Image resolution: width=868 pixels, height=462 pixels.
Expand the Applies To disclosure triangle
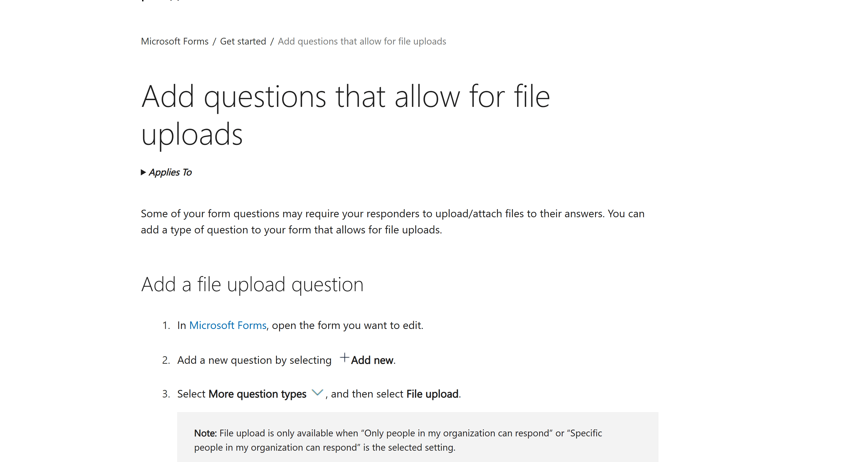(x=143, y=172)
